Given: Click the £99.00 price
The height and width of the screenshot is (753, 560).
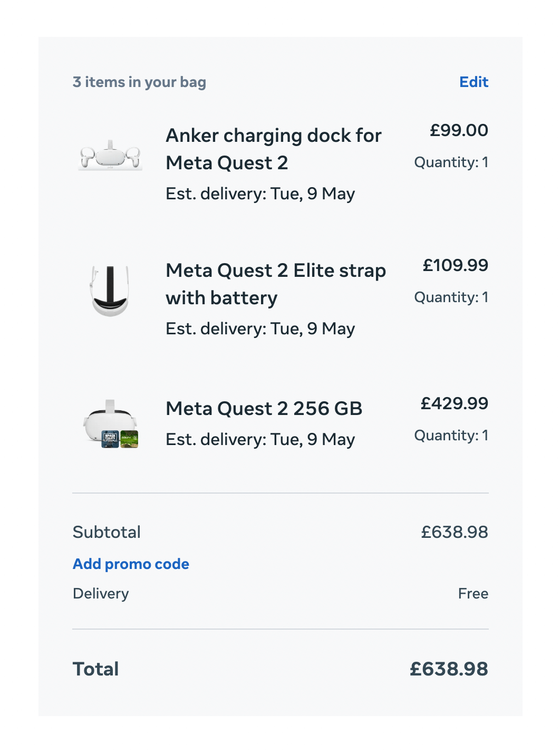Looking at the screenshot, I should pyautogui.click(x=459, y=130).
